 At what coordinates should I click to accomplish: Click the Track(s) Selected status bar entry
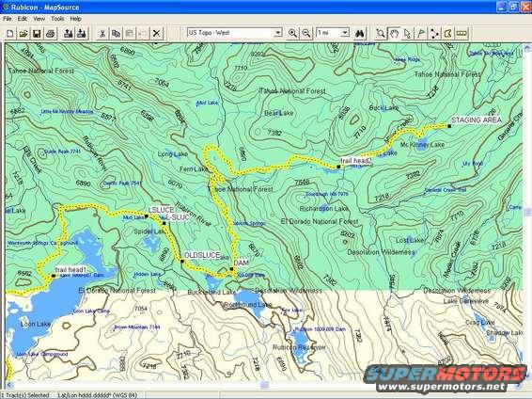pos(25,395)
